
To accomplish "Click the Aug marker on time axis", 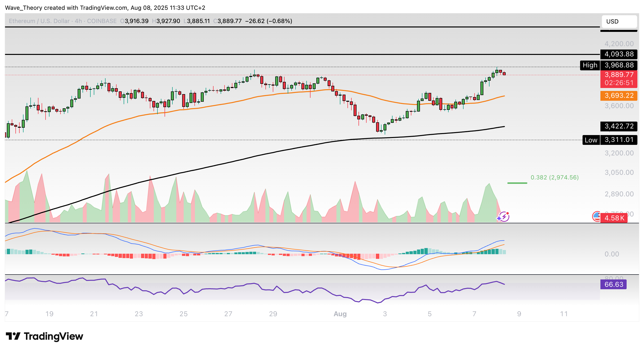I will [x=340, y=314].
